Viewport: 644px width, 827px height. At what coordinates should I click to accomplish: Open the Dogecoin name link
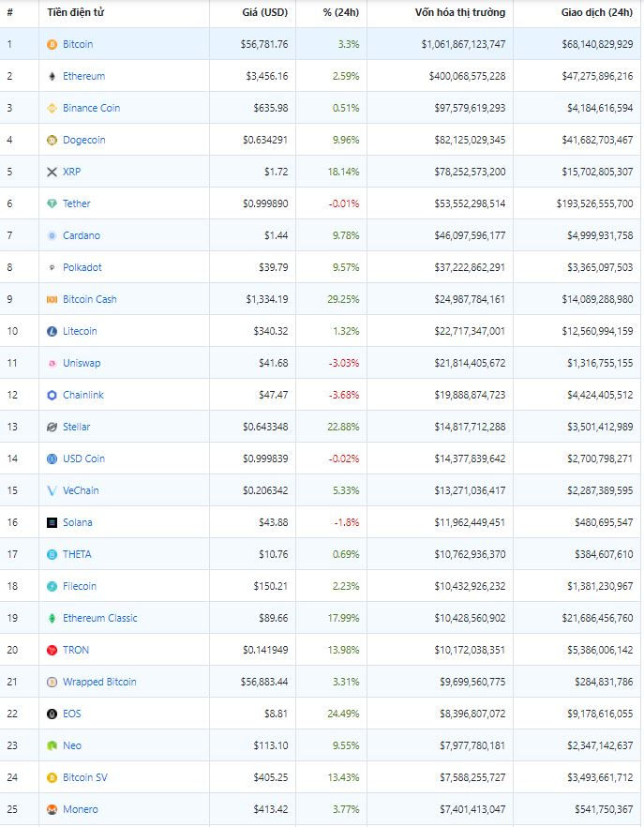(x=83, y=140)
